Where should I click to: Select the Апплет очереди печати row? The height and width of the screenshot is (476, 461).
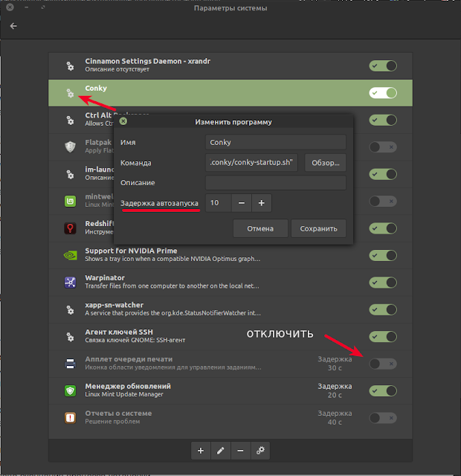coord(230,364)
